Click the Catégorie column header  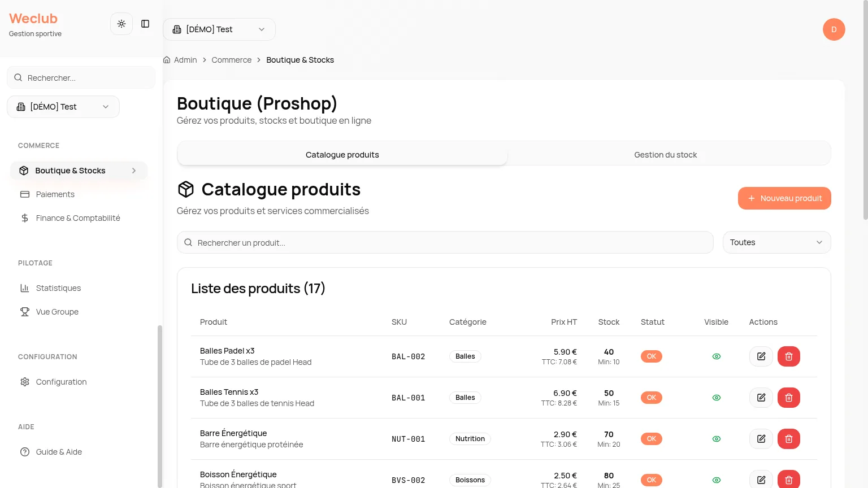[x=468, y=322]
